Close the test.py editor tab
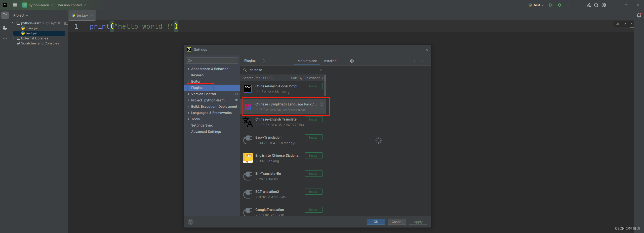 pos(92,15)
